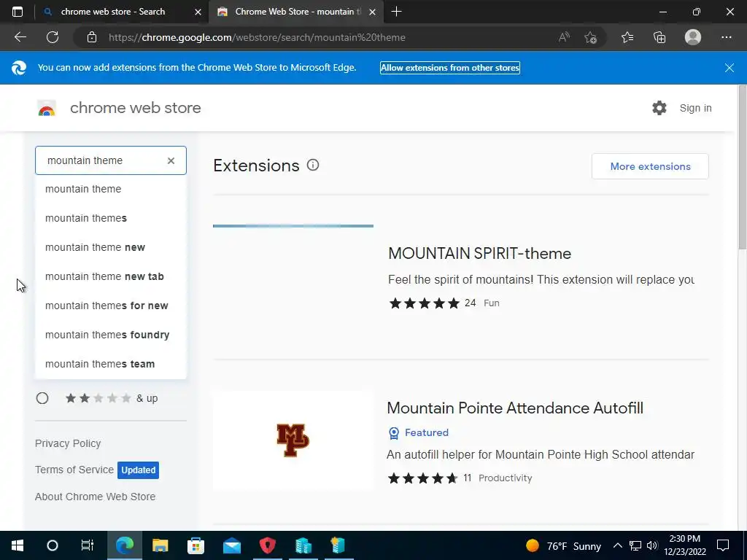
Task: Close the 'chrome web store - Search' tab
Action: tap(198, 12)
